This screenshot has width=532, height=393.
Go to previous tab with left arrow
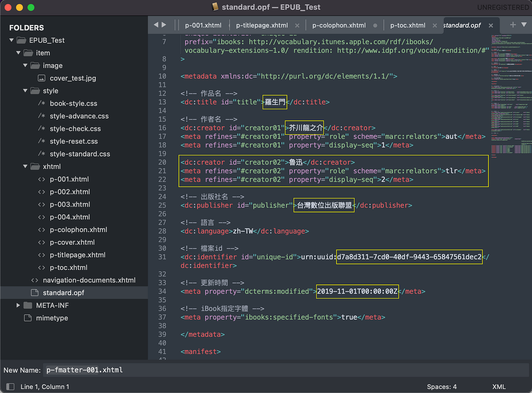point(156,25)
